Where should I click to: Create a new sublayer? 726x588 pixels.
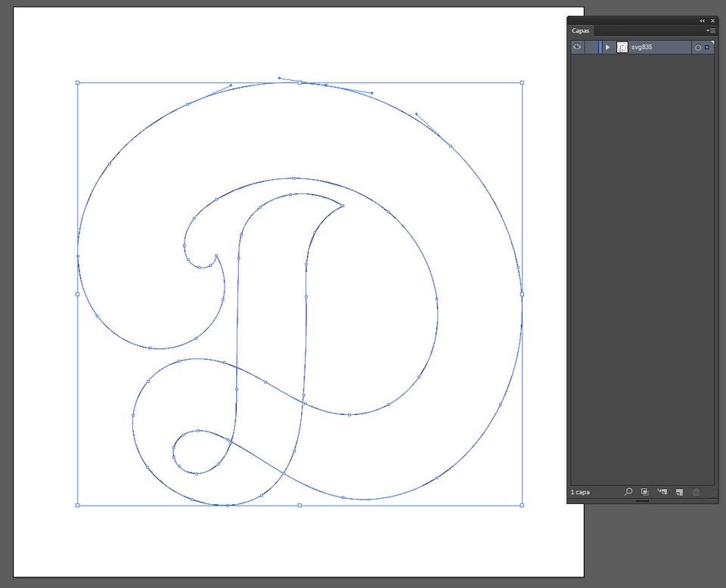pyautogui.click(x=662, y=492)
